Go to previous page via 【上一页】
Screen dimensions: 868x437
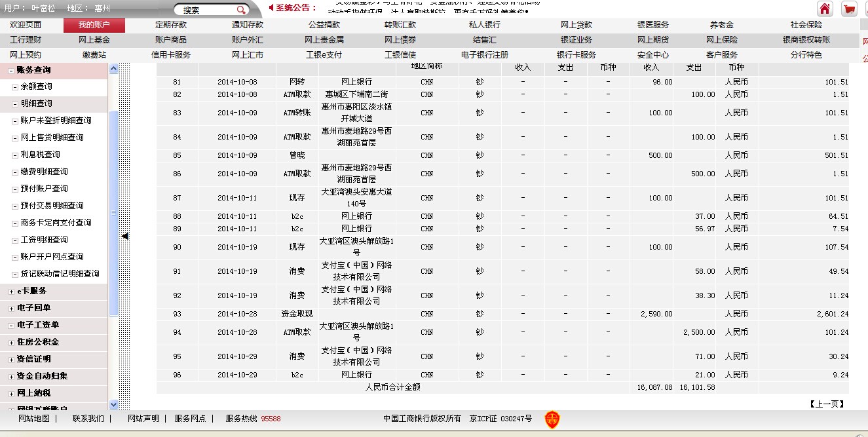(x=827, y=404)
